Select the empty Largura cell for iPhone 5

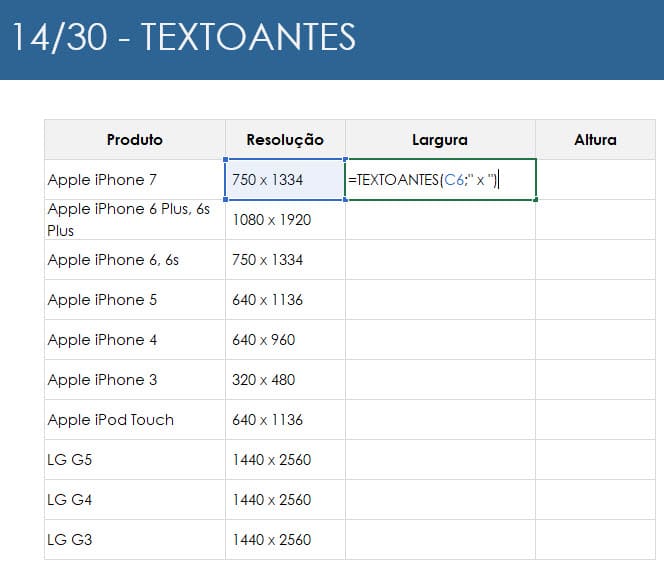click(x=440, y=300)
